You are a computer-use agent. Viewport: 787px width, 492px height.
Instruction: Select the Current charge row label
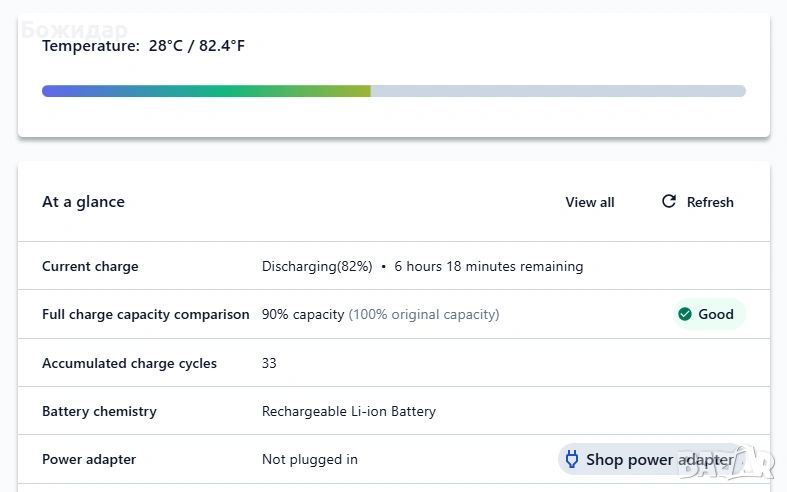90,267
